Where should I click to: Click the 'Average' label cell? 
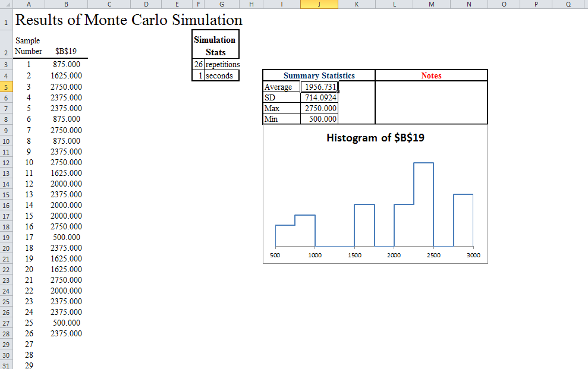tap(282, 87)
